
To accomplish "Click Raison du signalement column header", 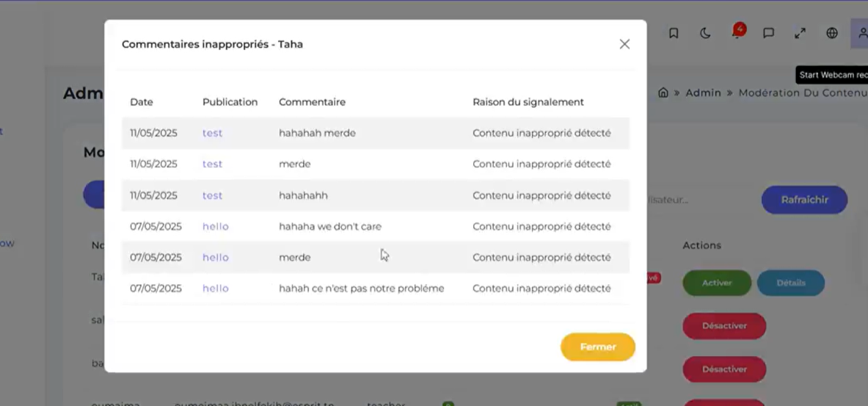I will click(528, 102).
